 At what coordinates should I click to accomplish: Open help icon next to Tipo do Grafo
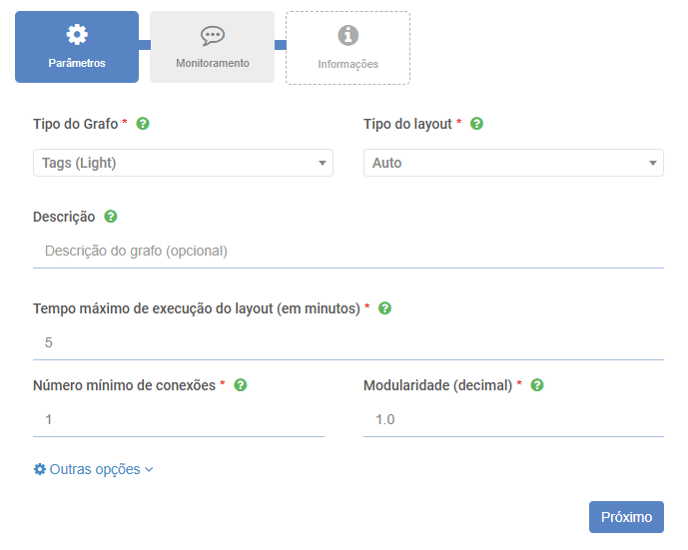143,124
